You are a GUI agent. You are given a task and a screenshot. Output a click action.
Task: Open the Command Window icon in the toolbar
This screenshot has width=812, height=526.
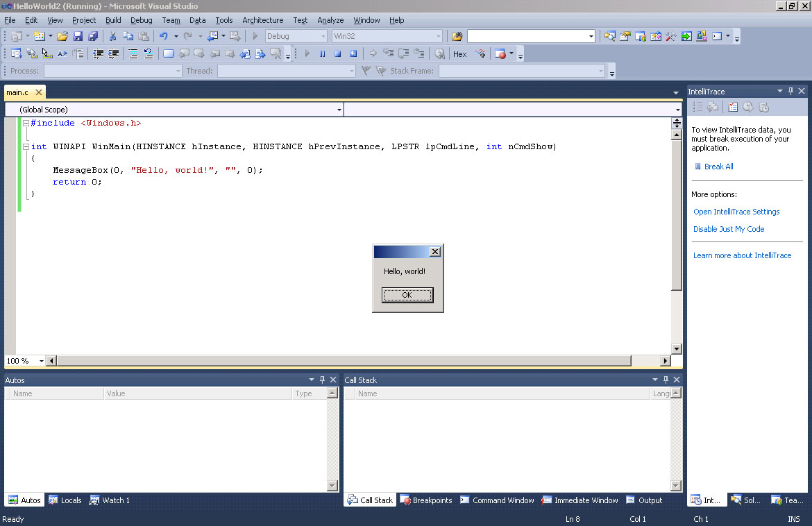(x=717, y=36)
